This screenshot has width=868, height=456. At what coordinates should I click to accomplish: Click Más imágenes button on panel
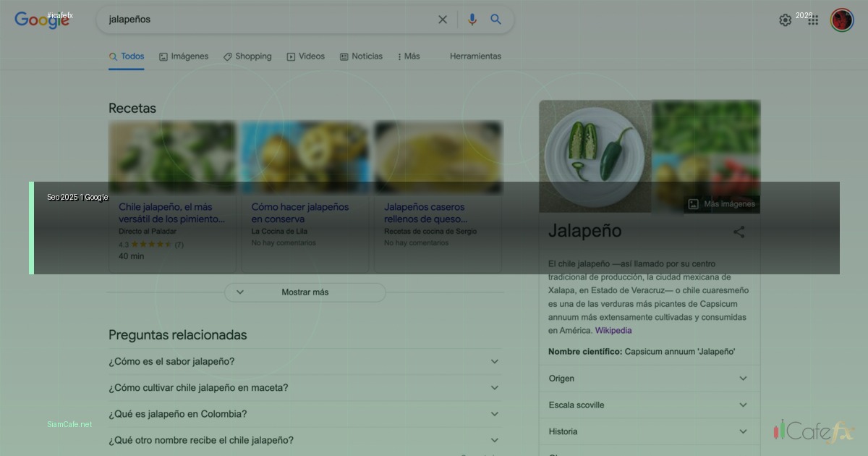721,204
